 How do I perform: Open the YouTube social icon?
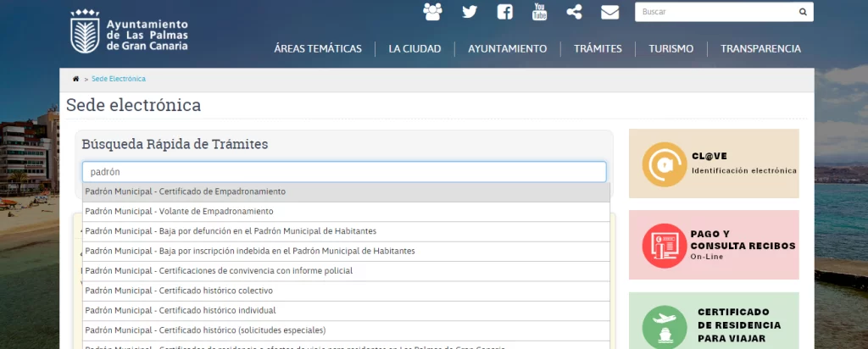[540, 12]
